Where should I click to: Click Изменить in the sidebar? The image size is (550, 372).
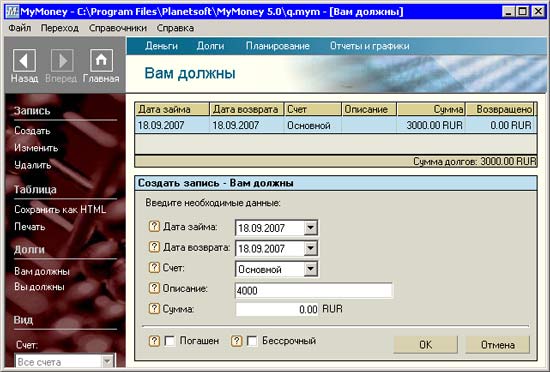tap(36, 148)
